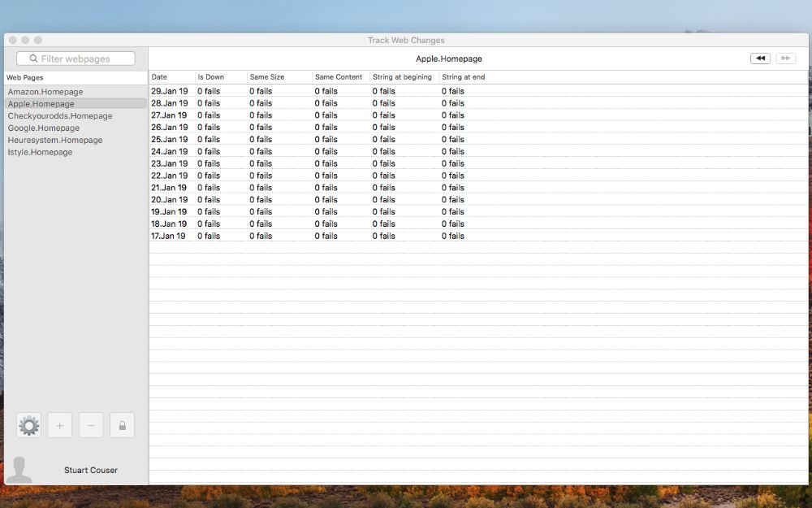The image size is (812, 508).
Task: Select the 29.Jan 19 date cell
Action: (170, 91)
